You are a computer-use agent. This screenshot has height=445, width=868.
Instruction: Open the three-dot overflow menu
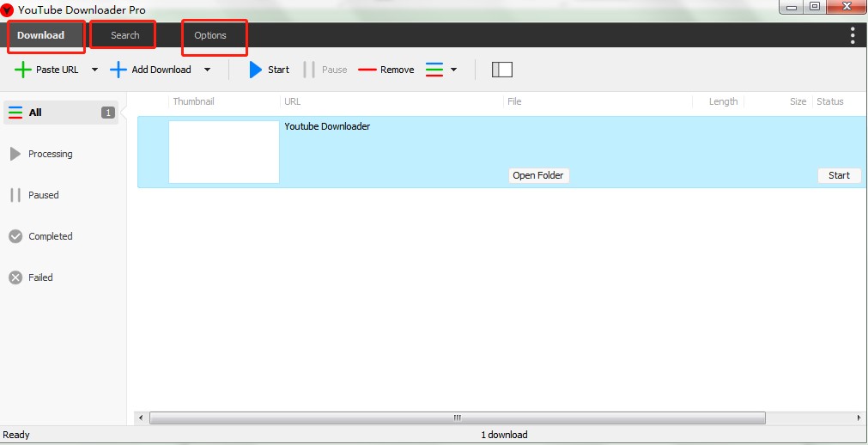tap(853, 35)
